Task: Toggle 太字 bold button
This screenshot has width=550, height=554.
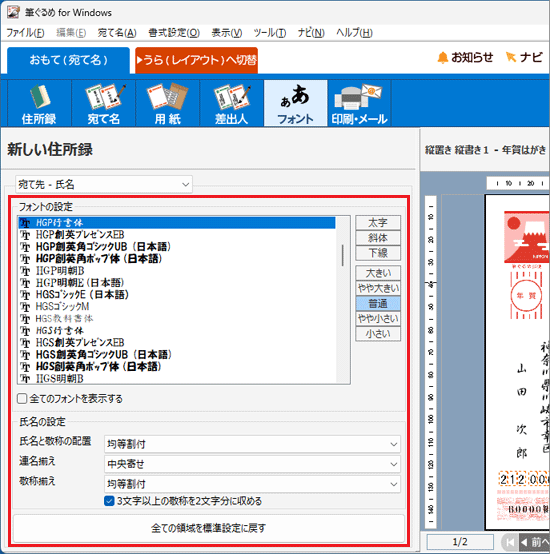Action: 378,223
